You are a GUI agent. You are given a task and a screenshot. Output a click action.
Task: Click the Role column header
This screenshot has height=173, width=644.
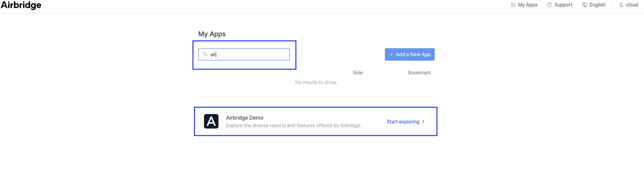(357, 73)
